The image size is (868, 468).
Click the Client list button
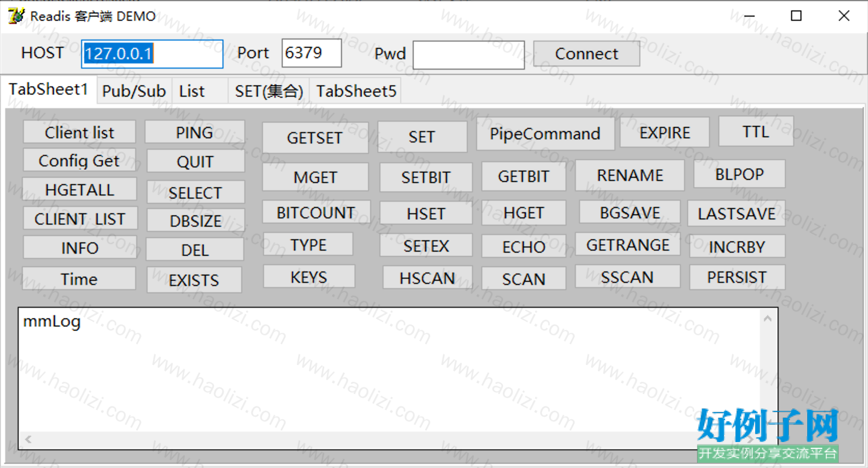[80, 132]
